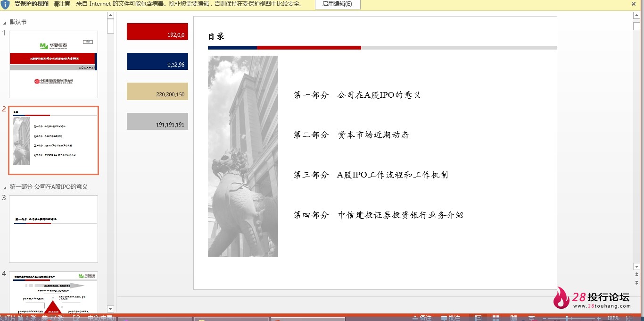Collapse the 第一部分 section triangle
The width and height of the screenshot is (644, 321).
coord(5,187)
